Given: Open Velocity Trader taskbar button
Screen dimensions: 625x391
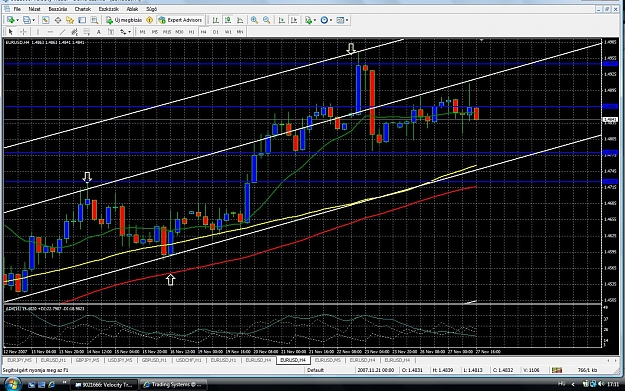Looking at the screenshot, I should click(x=104, y=385).
